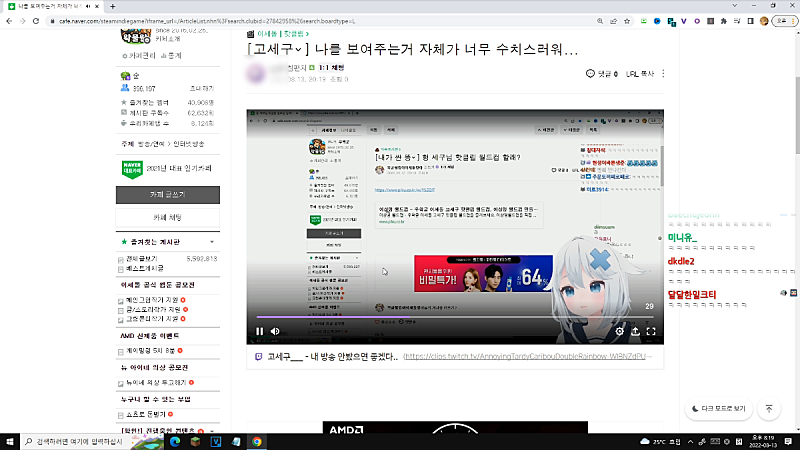Click the video share icon
The height and width of the screenshot is (450, 800).
point(635,331)
